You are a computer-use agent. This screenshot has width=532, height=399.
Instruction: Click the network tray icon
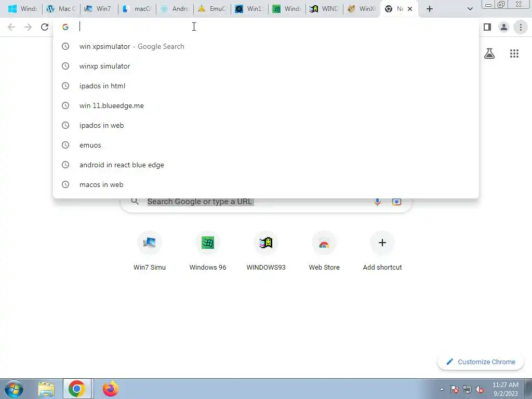(467, 390)
